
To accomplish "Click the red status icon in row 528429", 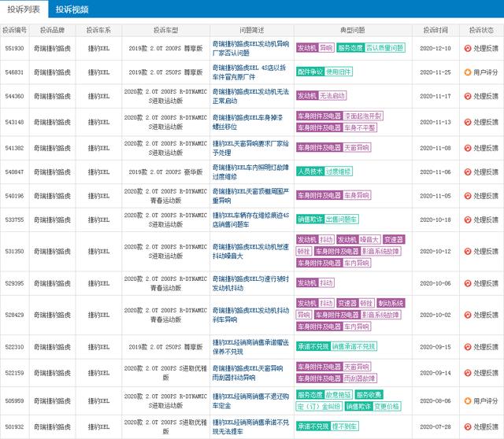I will point(468,315).
